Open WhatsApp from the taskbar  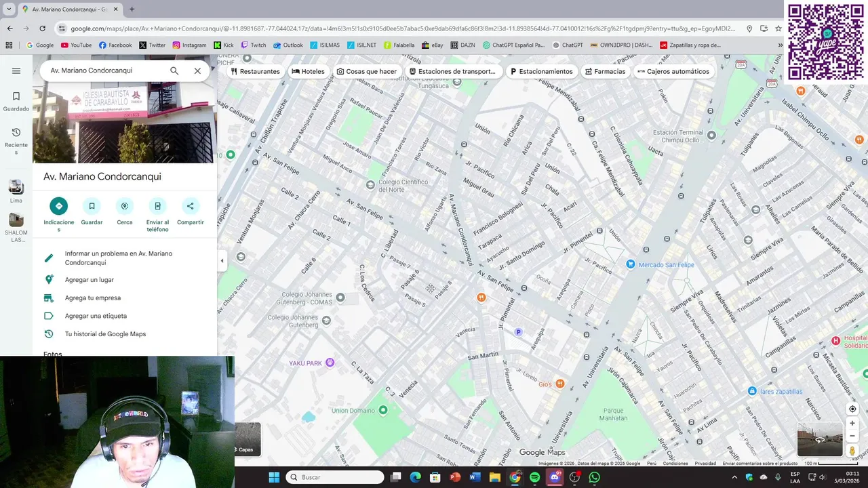click(x=594, y=477)
